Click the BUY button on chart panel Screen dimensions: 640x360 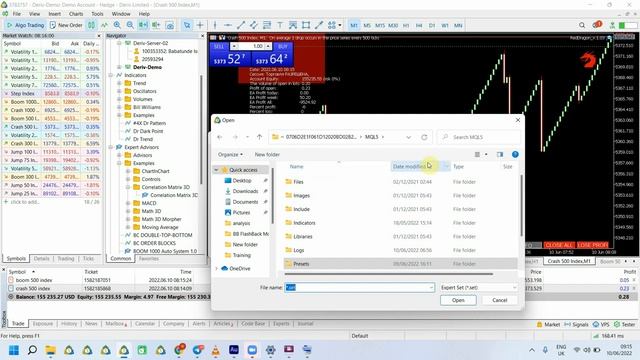pos(282,47)
